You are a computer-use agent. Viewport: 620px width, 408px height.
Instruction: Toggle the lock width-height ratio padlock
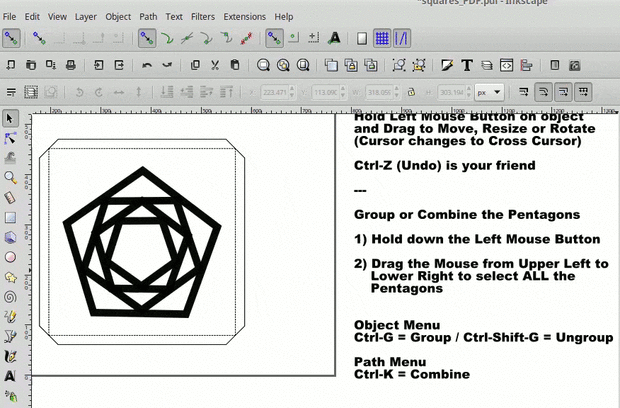pos(411,93)
